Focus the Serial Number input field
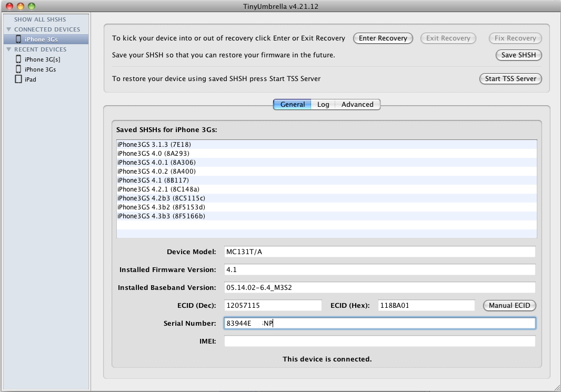Viewport: 561px width, 392px height. (379, 323)
